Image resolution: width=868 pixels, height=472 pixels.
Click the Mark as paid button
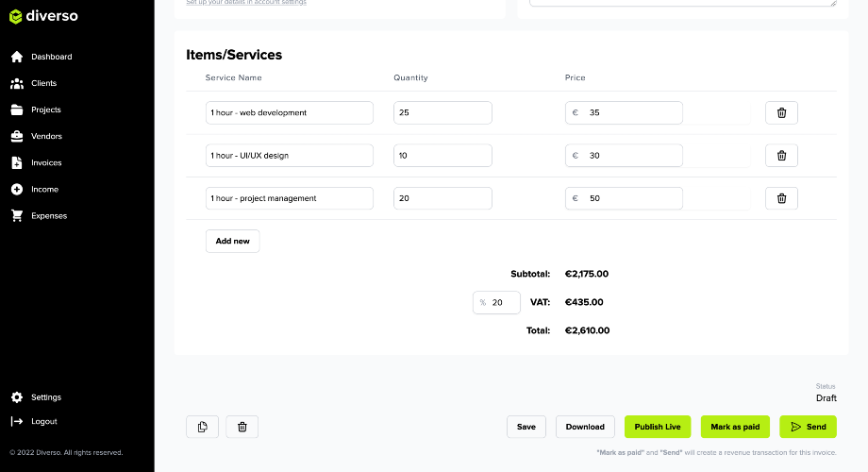coord(736,427)
